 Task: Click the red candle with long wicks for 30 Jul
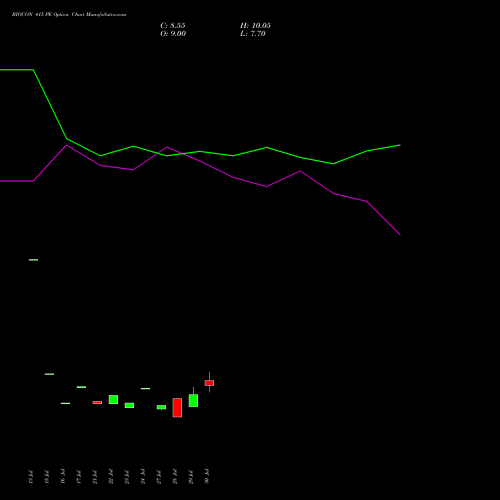pyautogui.click(x=209, y=383)
